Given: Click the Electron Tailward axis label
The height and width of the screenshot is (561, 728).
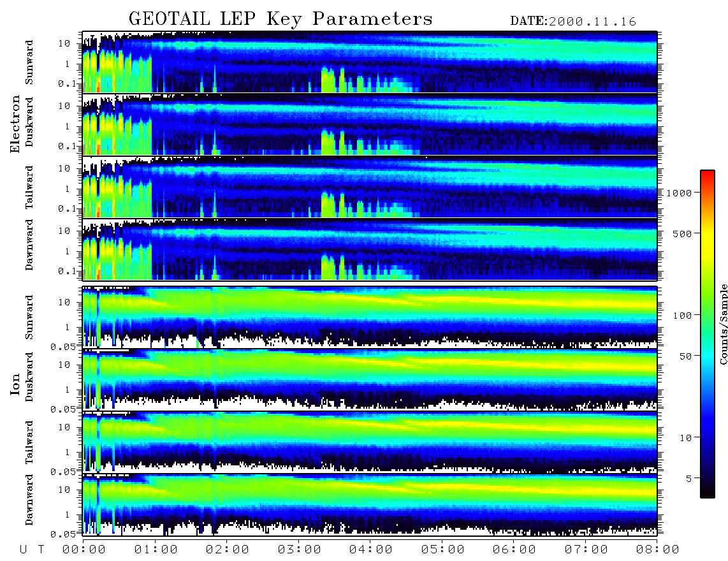Looking at the screenshot, I should pyautogui.click(x=29, y=187).
